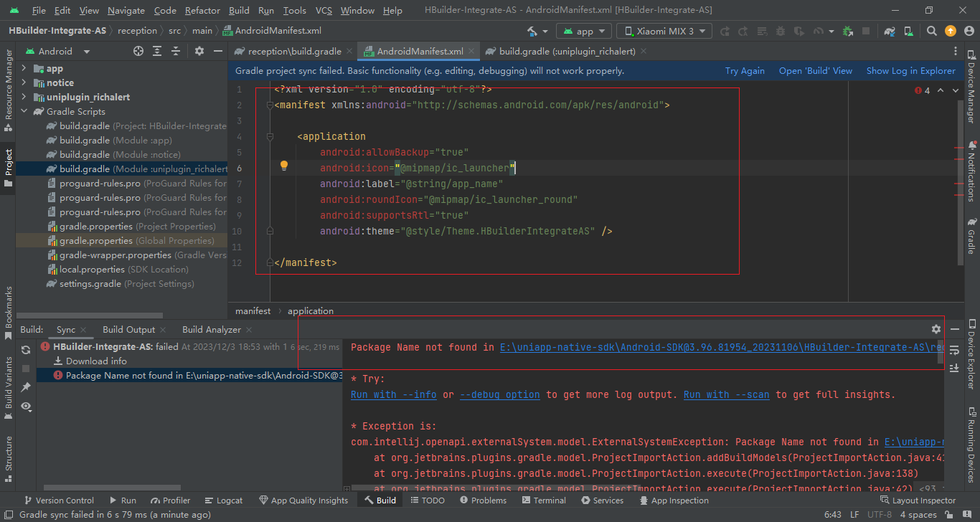Switch to the Build Analyzer tab
This screenshot has height=522, width=980.
coord(211,330)
